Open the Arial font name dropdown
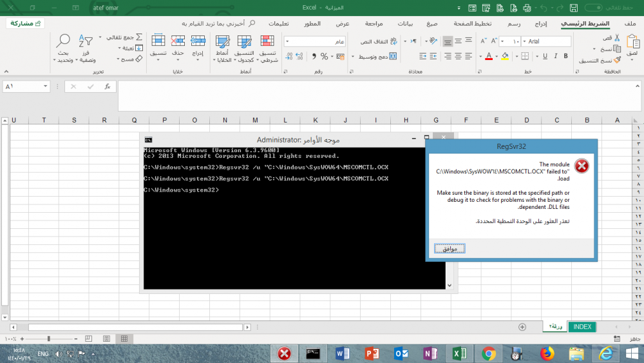This screenshot has height=363, width=644. [524, 41]
